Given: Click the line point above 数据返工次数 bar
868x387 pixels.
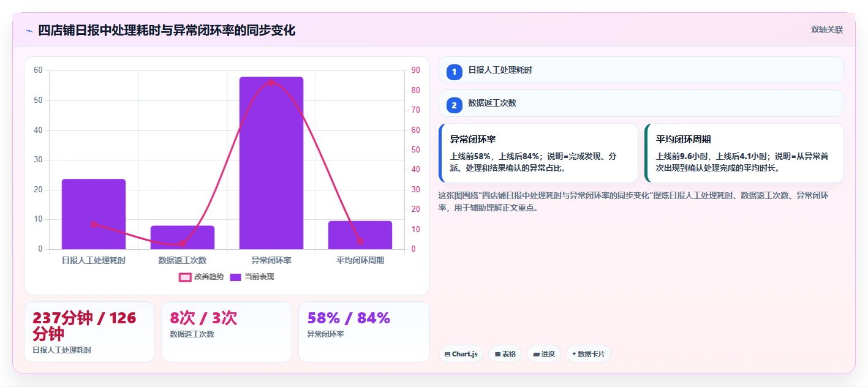Looking at the screenshot, I should (183, 244).
